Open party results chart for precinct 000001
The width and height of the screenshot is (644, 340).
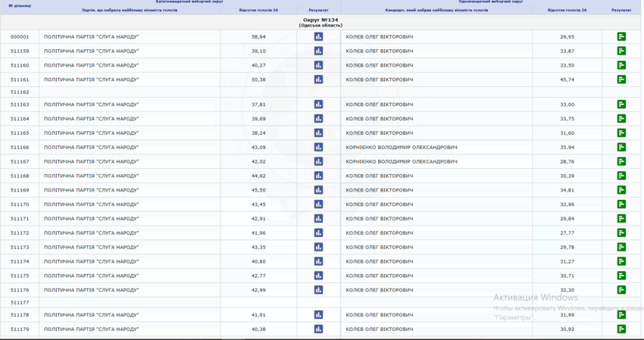click(x=318, y=36)
